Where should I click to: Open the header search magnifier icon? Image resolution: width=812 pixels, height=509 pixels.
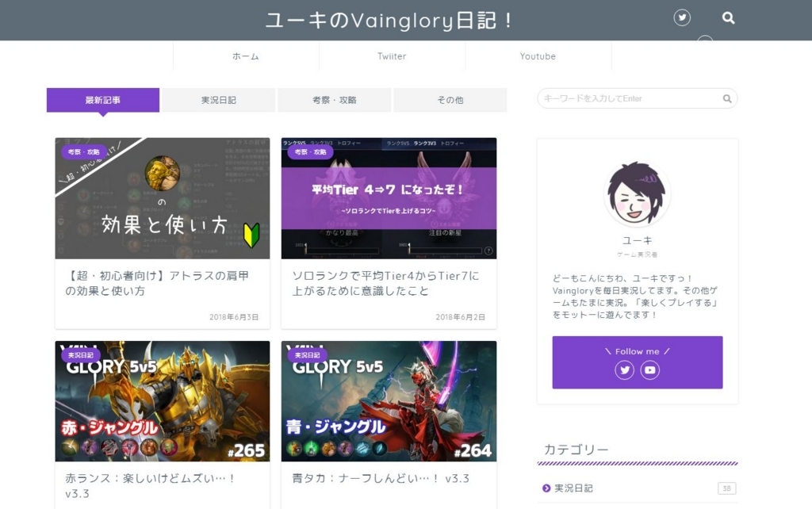(728, 18)
